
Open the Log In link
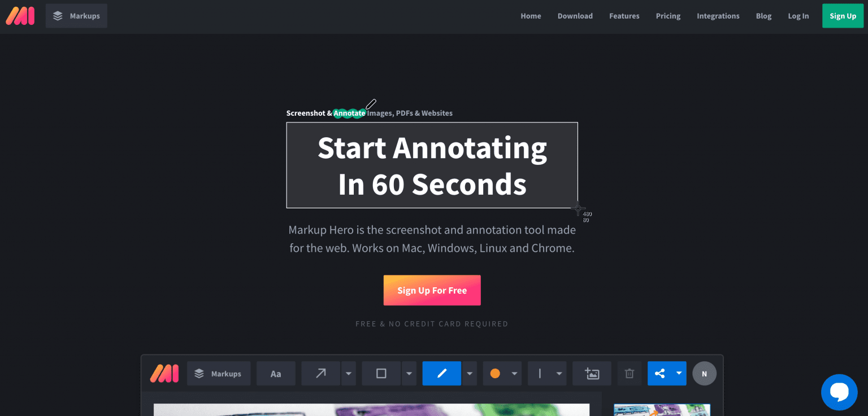[x=798, y=16]
